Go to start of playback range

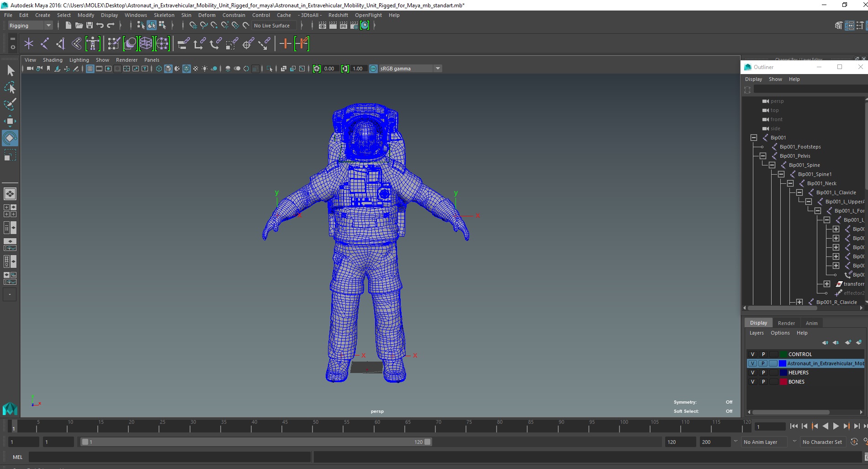click(x=794, y=426)
